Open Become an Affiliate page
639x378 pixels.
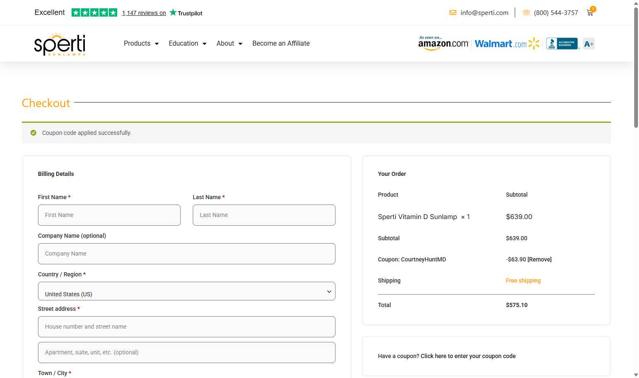(281, 43)
